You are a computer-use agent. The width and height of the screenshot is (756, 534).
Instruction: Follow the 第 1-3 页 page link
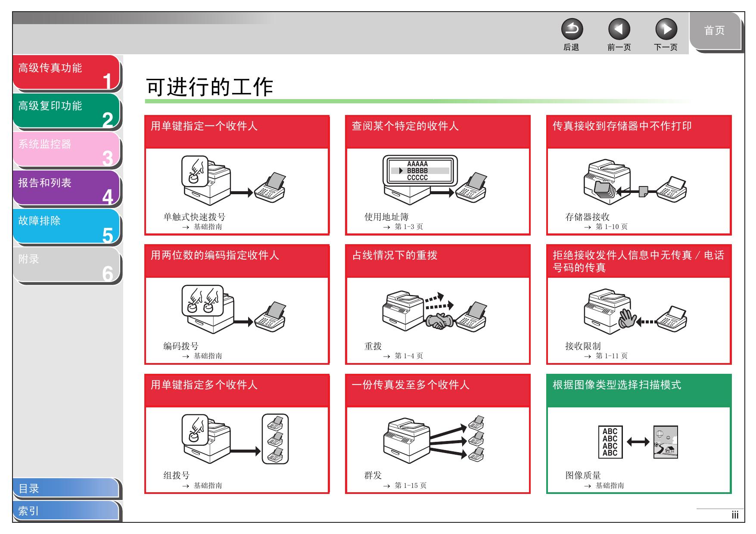[408, 227]
